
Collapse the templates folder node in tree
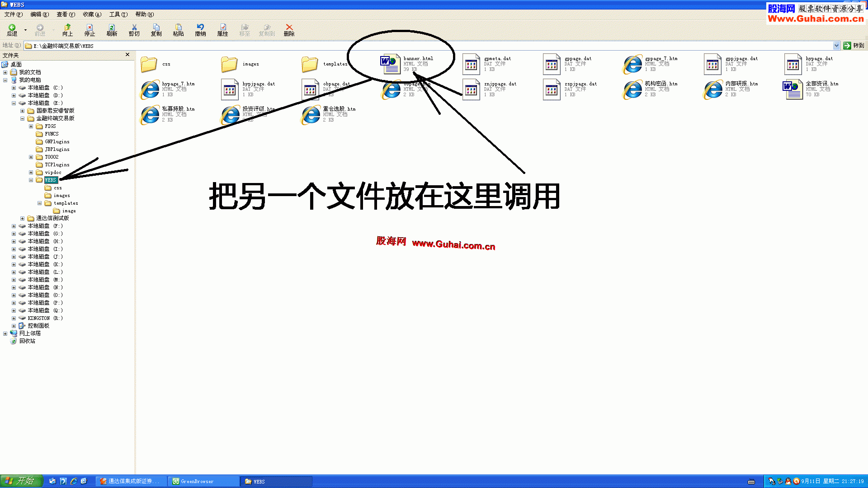(39, 203)
